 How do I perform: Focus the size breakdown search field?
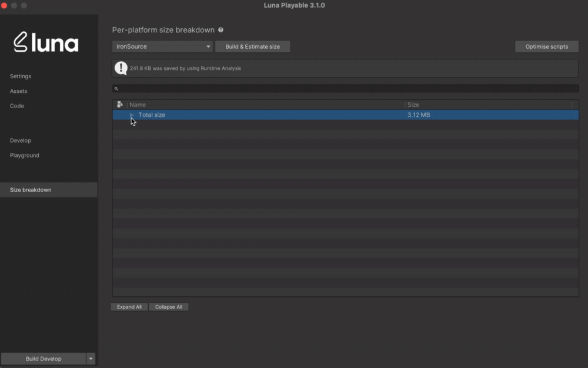[345, 88]
